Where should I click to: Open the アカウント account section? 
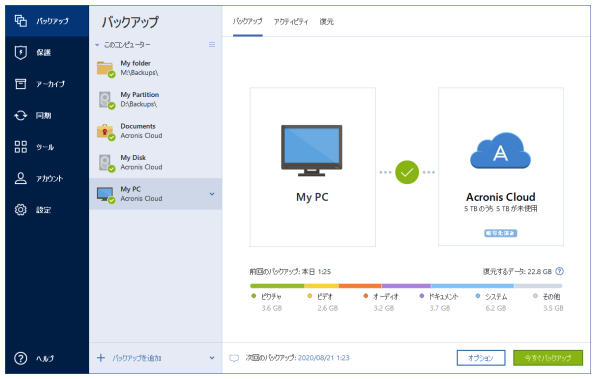click(47, 178)
